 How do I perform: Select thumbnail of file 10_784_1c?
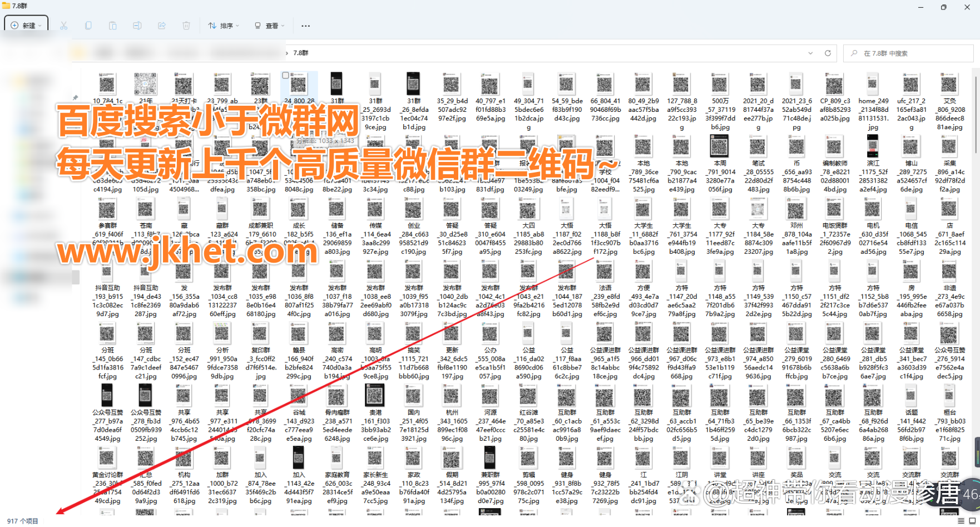pos(107,84)
